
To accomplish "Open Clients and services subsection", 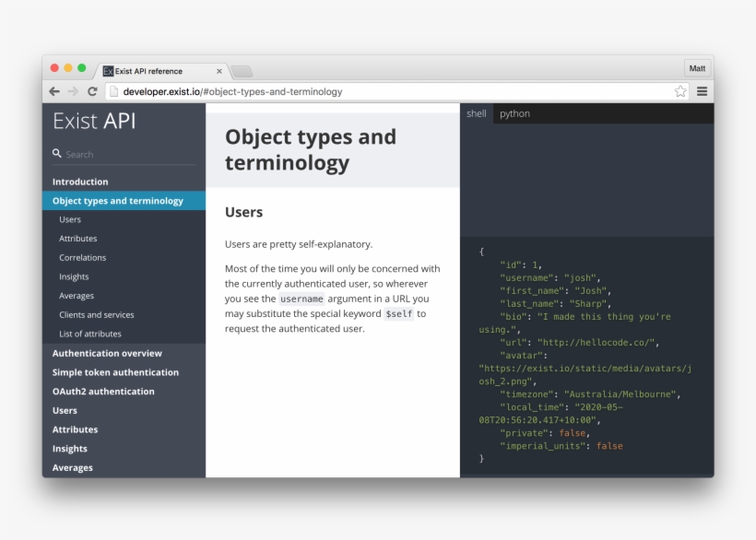I will click(124, 314).
